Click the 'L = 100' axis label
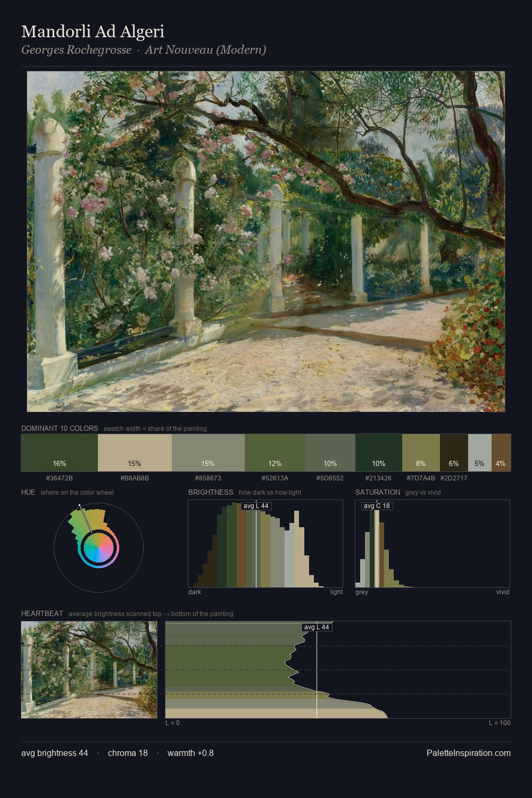The width and height of the screenshot is (532, 798). click(500, 723)
